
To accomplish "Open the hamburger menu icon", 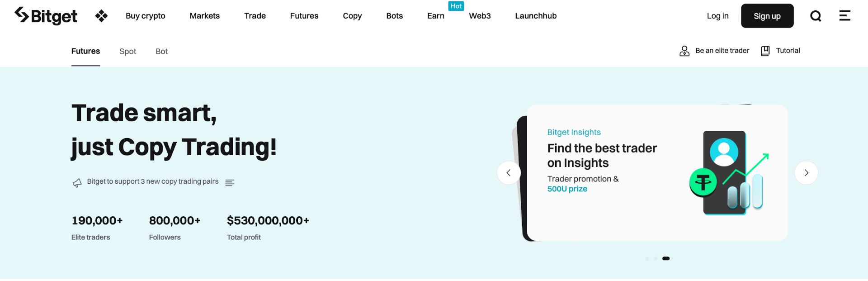I will tap(844, 15).
